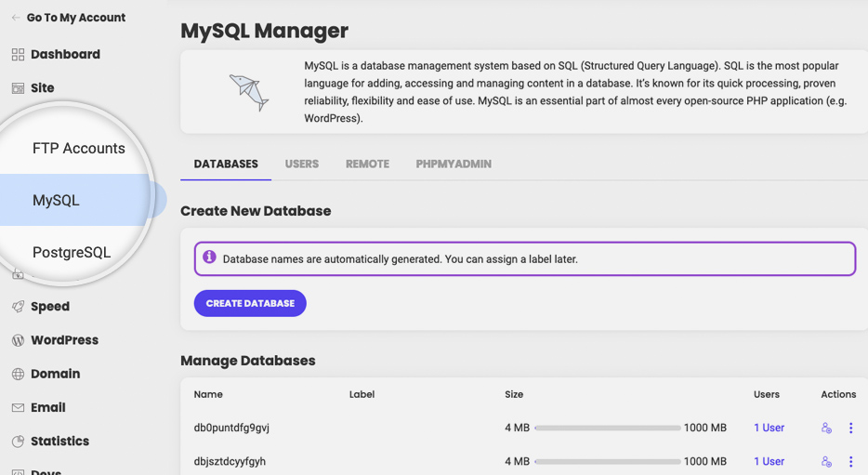The width and height of the screenshot is (868, 475).
Task: Open 1 User link for db0puntdfg9gvj
Action: [x=769, y=428]
